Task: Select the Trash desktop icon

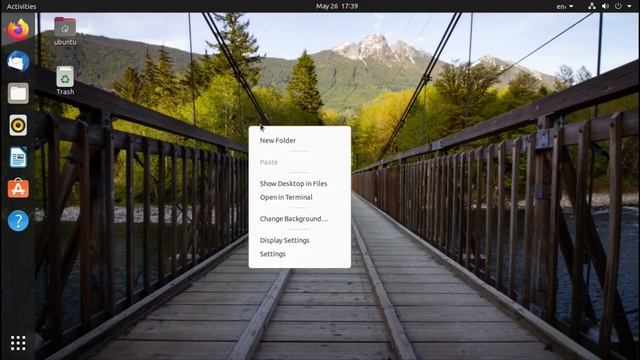Action: (65, 81)
